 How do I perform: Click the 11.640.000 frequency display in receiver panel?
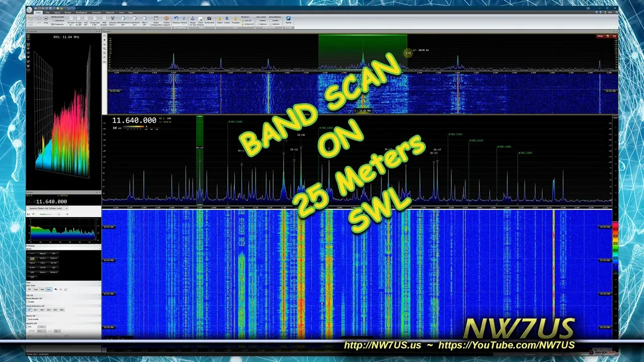tap(51, 202)
